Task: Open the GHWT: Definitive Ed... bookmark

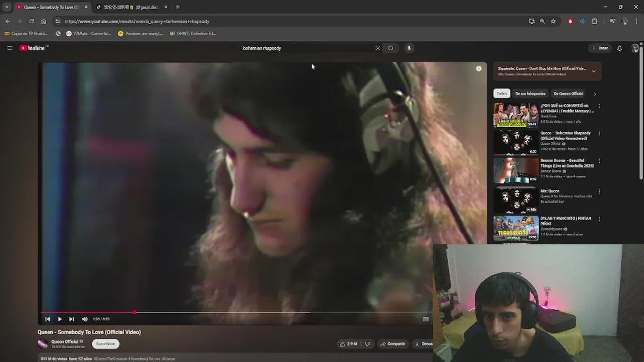Action: pos(193,34)
